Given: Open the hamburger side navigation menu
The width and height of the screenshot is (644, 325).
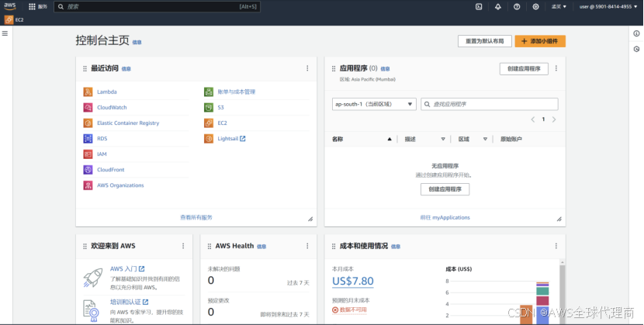Looking at the screenshot, I should coord(5,33).
